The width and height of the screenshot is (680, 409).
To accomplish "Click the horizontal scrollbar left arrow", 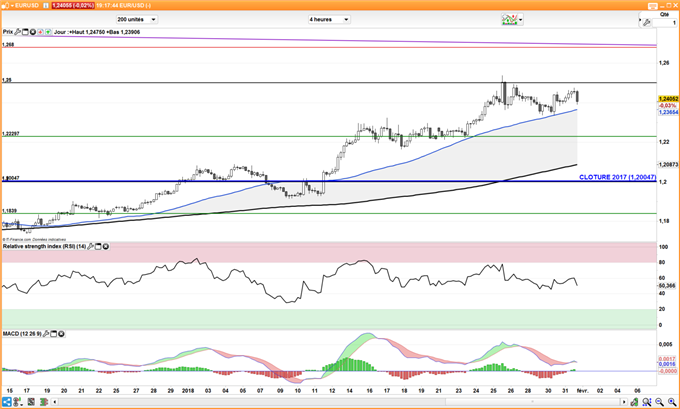I will pyautogui.click(x=55, y=402).
